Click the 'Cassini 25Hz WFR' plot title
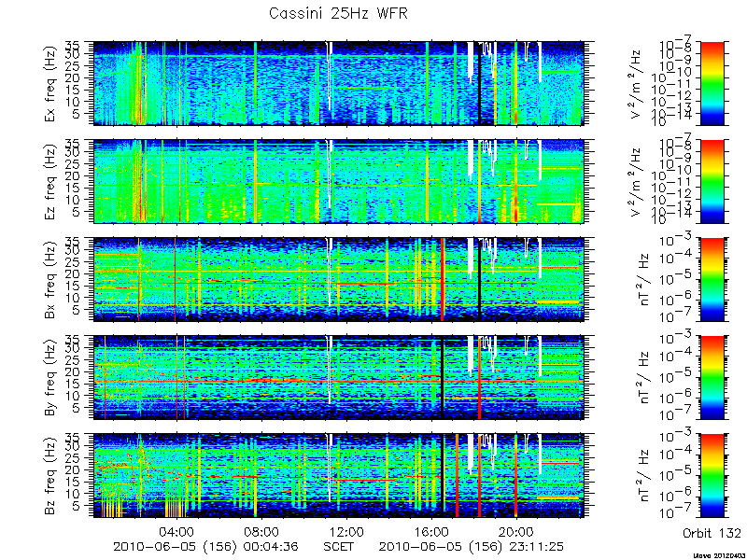The image size is (747, 560). [338, 13]
